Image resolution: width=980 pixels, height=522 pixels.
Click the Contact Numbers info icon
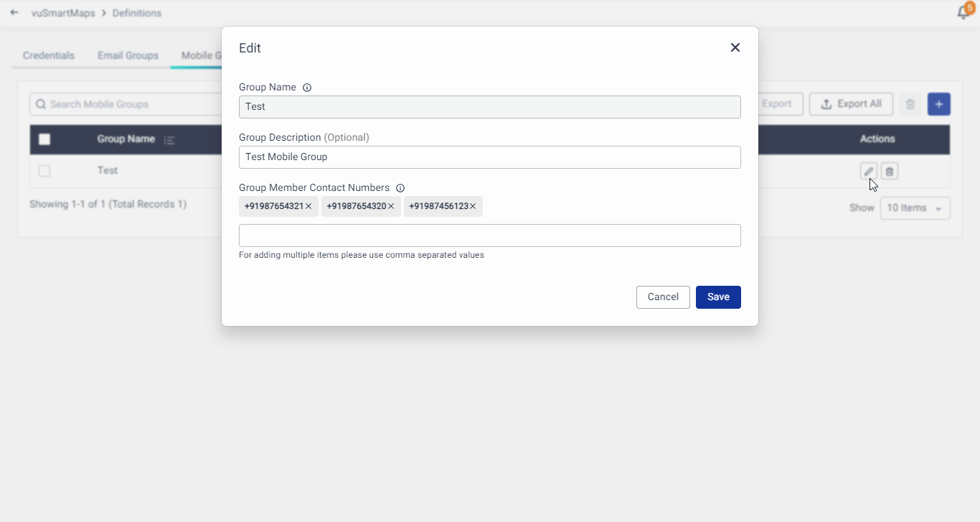pos(400,188)
